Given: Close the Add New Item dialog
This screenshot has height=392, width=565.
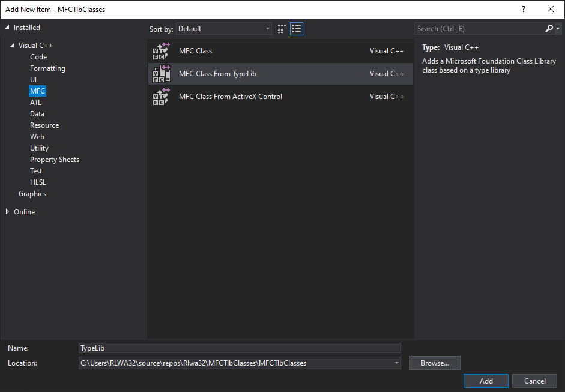Looking at the screenshot, I should [x=551, y=10].
